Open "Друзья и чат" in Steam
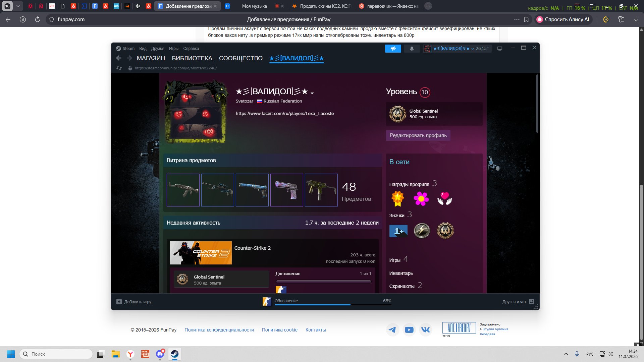This screenshot has height=362, width=644. coord(518,302)
